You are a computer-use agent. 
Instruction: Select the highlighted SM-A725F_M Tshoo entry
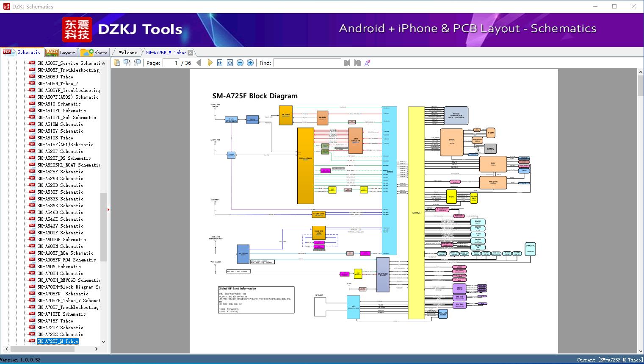click(x=58, y=341)
